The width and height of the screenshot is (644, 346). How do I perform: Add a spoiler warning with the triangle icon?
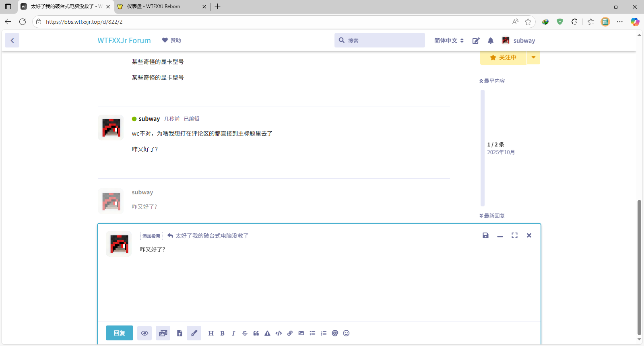tap(267, 333)
